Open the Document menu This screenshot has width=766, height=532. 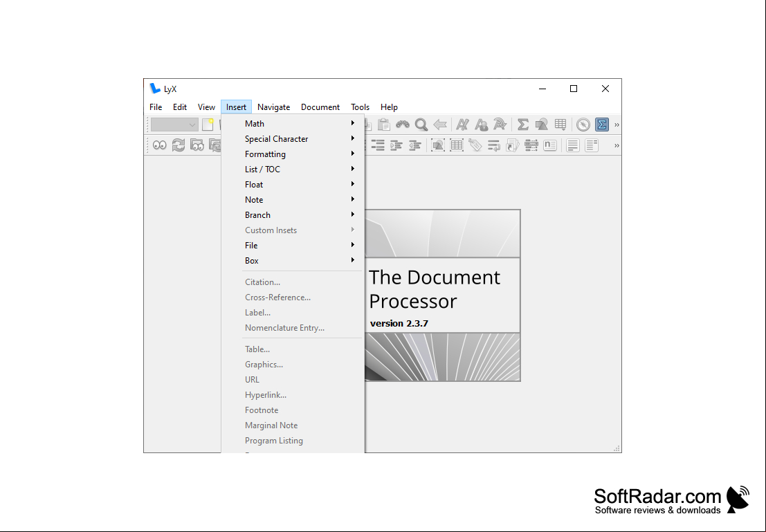coord(320,107)
